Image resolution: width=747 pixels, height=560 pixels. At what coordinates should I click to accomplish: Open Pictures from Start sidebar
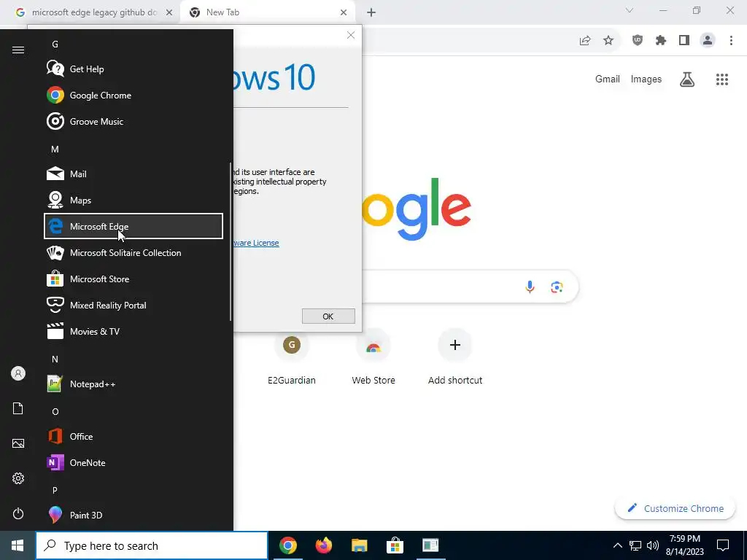click(x=18, y=443)
